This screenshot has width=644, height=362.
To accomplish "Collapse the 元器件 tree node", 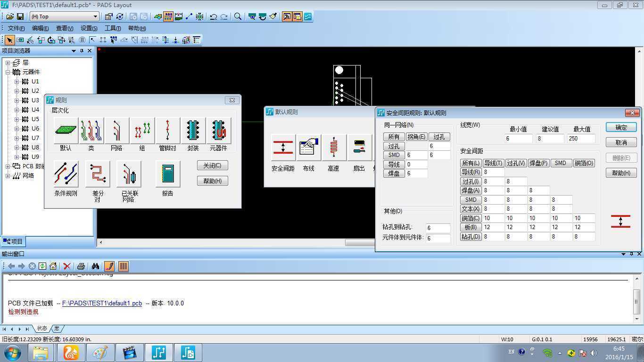I will (8, 72).
